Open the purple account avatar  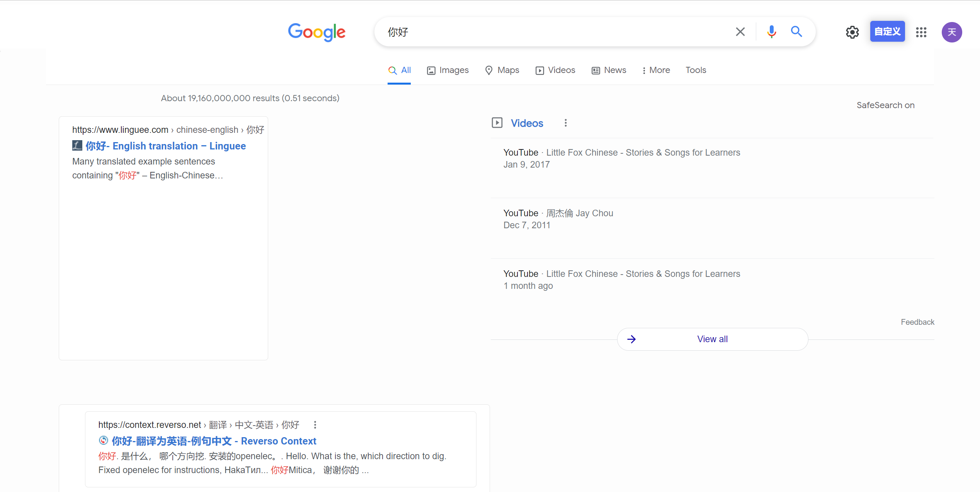[951, 32]
